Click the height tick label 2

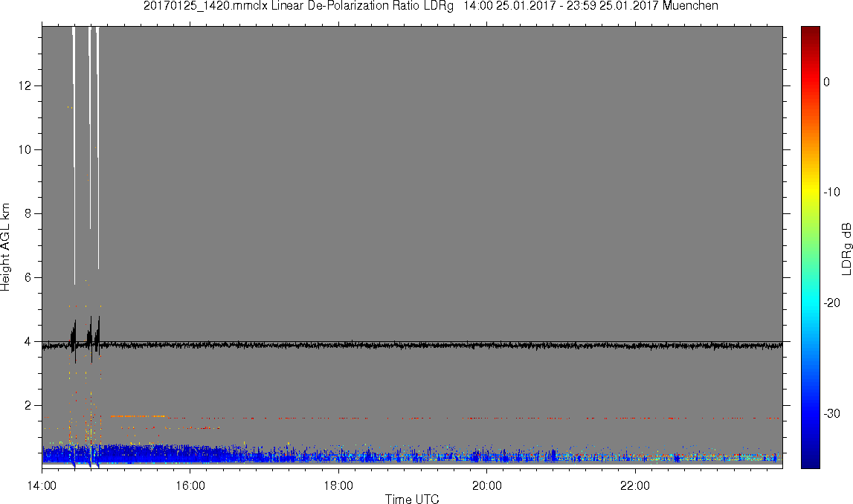(28, 406)
